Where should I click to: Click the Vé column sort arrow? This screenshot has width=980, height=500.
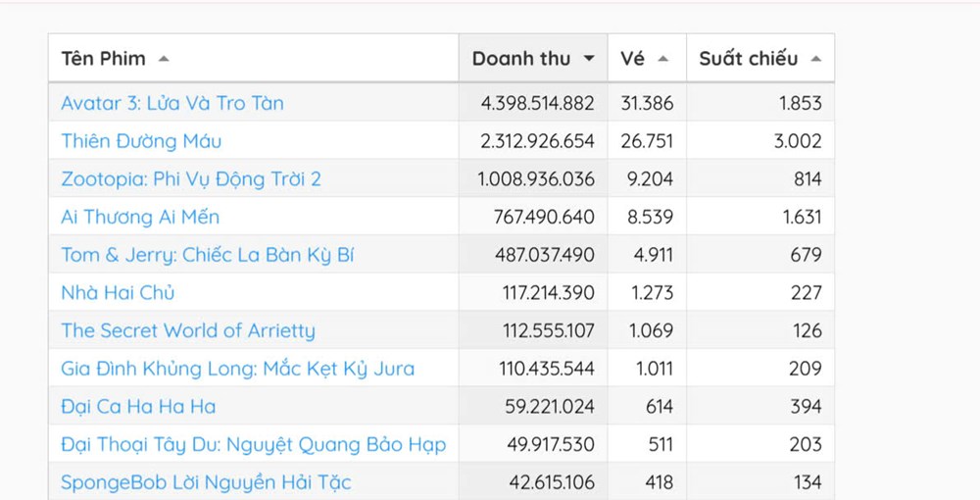pos(663,59)
